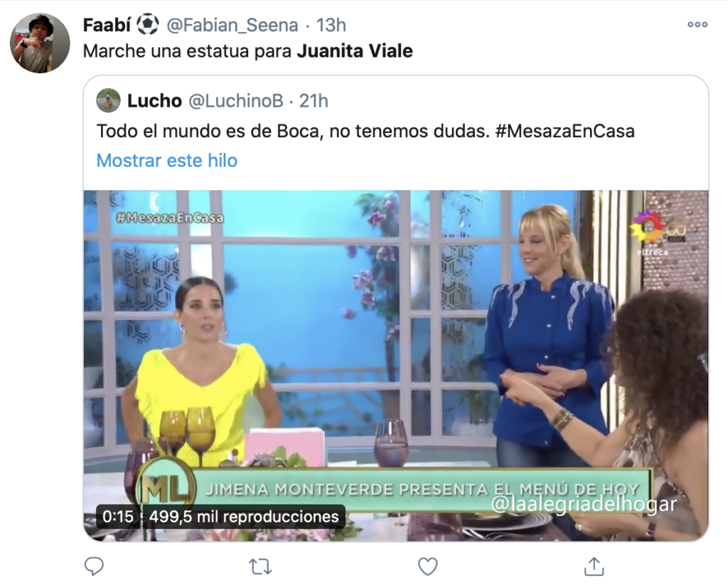Open the Faabí display name
728x585 pixels.
(x=107, y=25)
